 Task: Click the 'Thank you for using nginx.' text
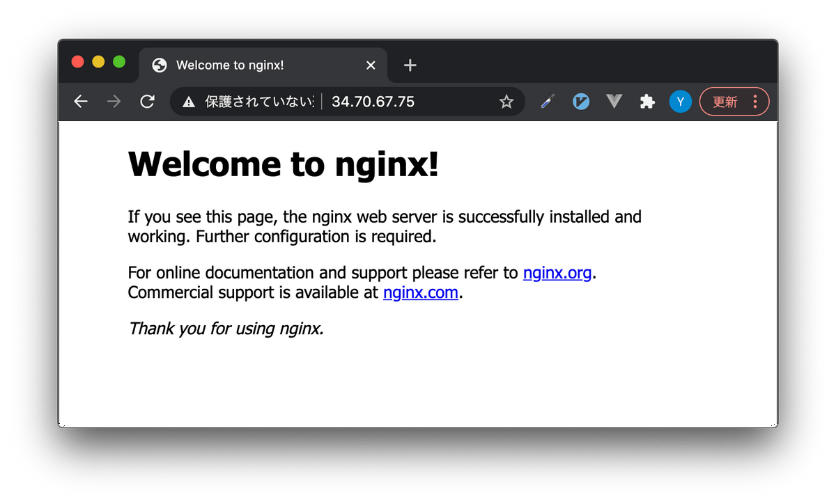point(226,329)
